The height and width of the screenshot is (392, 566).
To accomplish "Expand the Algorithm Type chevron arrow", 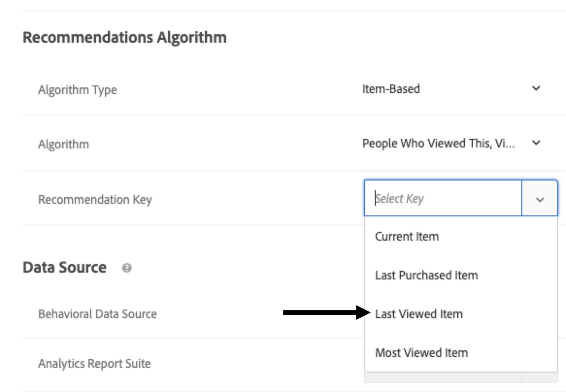I will point(536,89).
